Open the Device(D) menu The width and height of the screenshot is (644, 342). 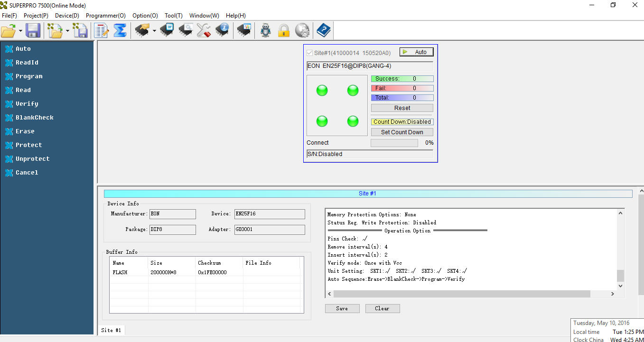click(67, 15)
